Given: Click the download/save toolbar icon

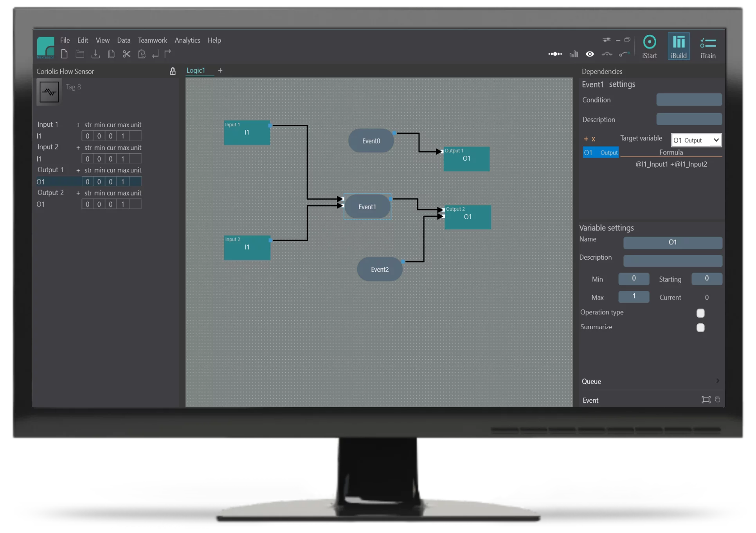Looking at the screenshot, I should click(95, 54).
